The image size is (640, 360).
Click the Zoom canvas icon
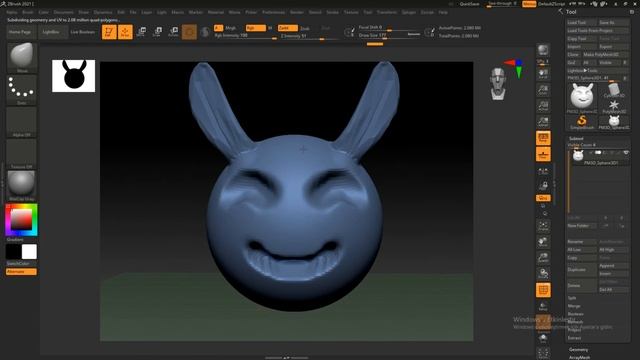(x=543, y=90)
